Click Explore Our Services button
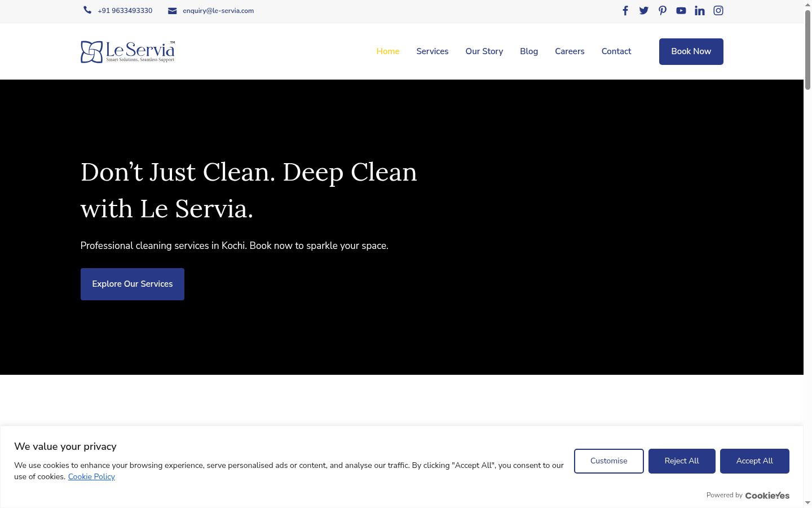Screen dimensions: 812x508 tap(133, 284)
